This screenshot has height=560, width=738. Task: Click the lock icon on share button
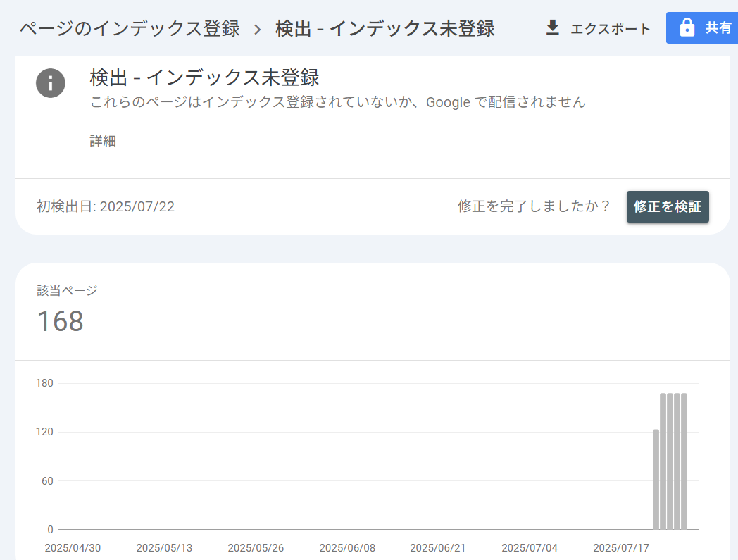tap(686, 27)
